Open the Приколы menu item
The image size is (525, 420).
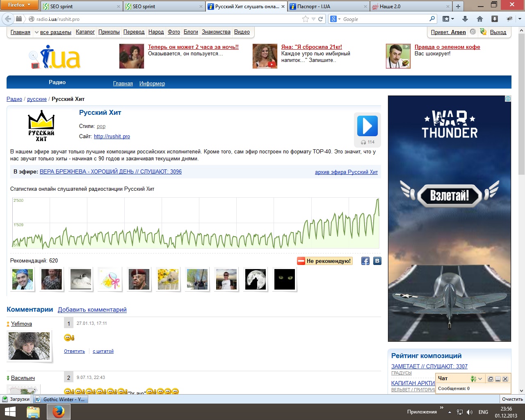coord(109,32)
